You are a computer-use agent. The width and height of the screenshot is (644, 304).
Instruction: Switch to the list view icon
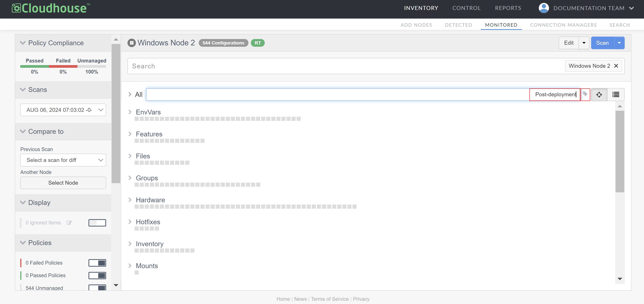pyautogui.click(x=616, y=95)
